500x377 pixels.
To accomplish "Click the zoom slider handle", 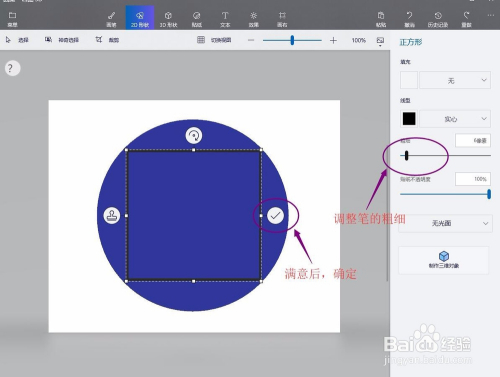I will point(292,40).
